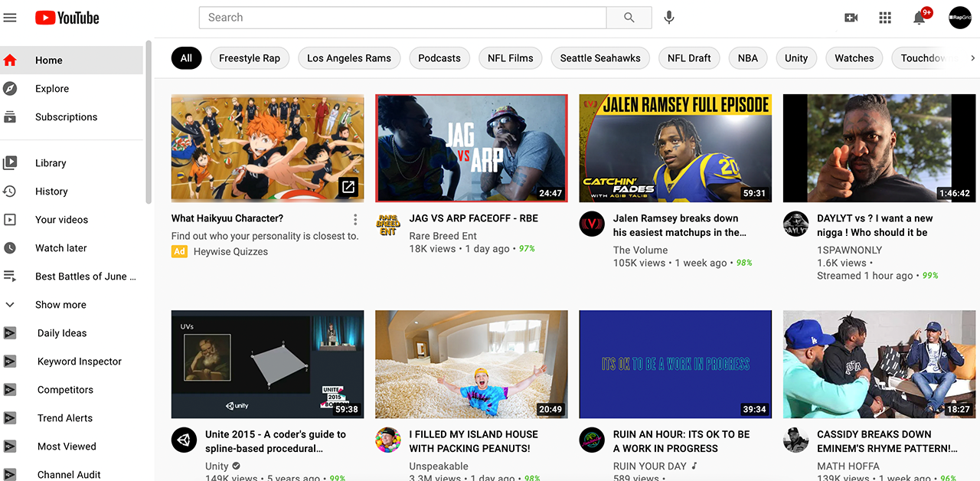Click the MATH HOFFA channel avatar
This screenshot has height=481, width=980.
click(x=796, y=440)
